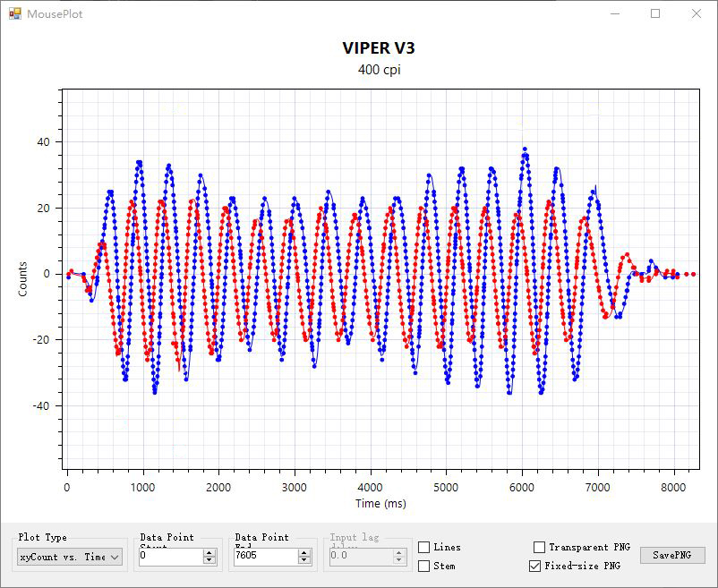Enable the Stem checkbox
This screenshot has width=718, height=588.
(x=424, y=566)
